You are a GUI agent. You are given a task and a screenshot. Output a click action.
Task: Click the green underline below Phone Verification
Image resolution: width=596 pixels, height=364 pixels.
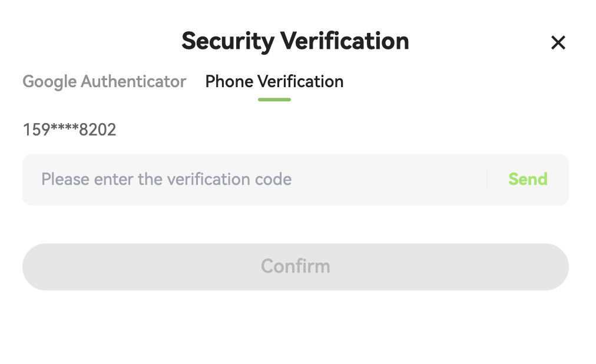click(x=274, y=100)
